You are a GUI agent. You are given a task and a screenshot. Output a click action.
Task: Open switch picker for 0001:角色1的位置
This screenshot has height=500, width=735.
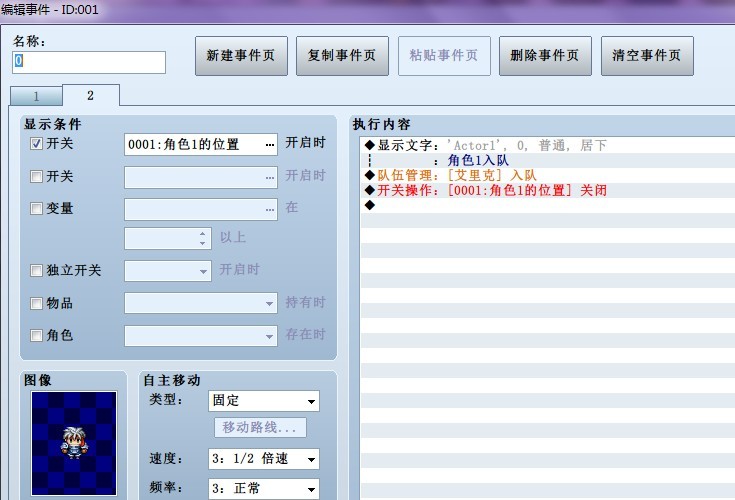click(270, 145)
